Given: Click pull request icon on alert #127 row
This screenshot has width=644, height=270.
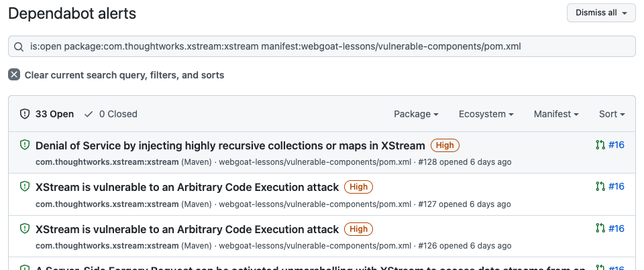Looking at the screenshot, I should coord(600,187).
